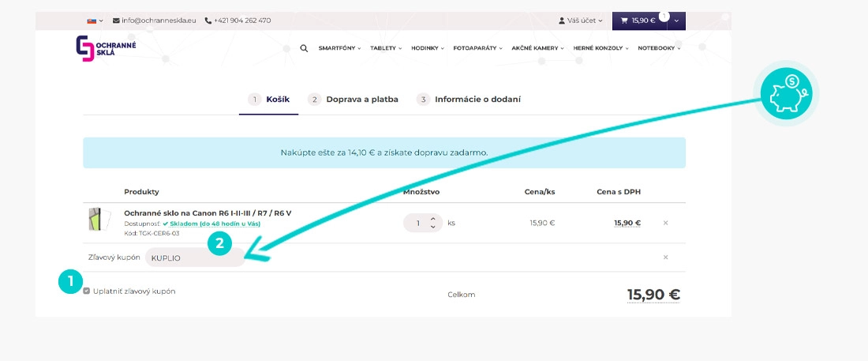This screenshot has height=361, width=868.
Task: Click the Celkom label
Action: [461, 295]
